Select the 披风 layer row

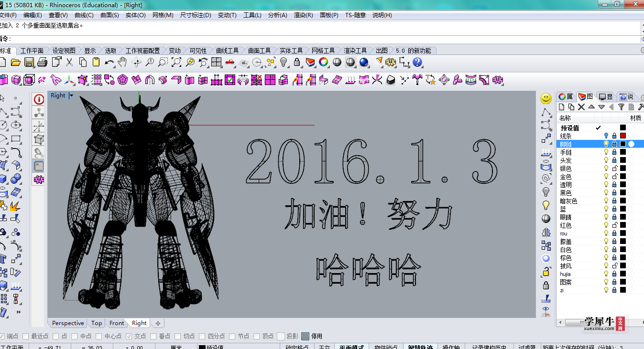tap(600, 265)
